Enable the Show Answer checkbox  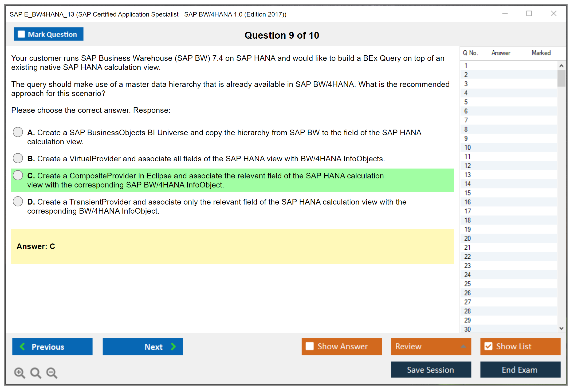[x=310, y=346]
